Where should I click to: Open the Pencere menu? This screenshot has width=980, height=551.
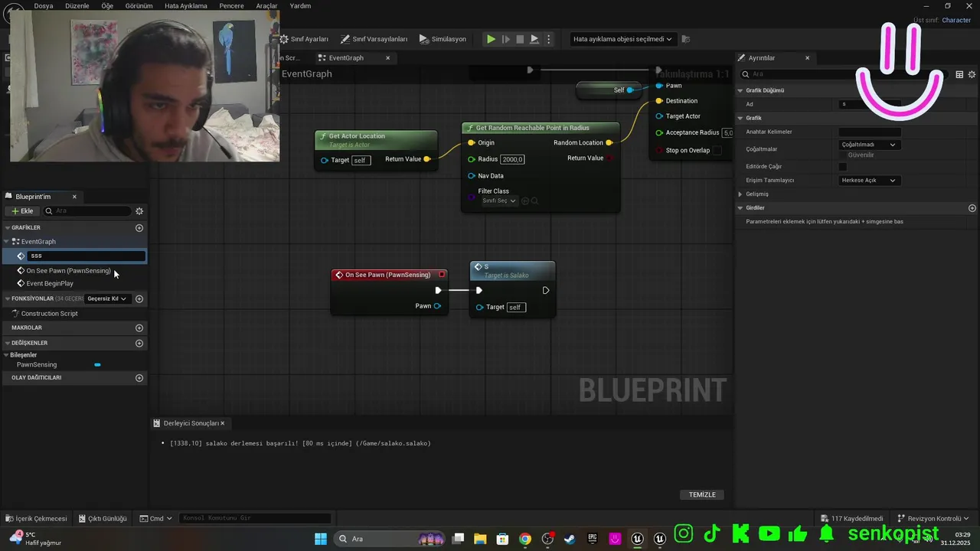(x=231, y=5)
